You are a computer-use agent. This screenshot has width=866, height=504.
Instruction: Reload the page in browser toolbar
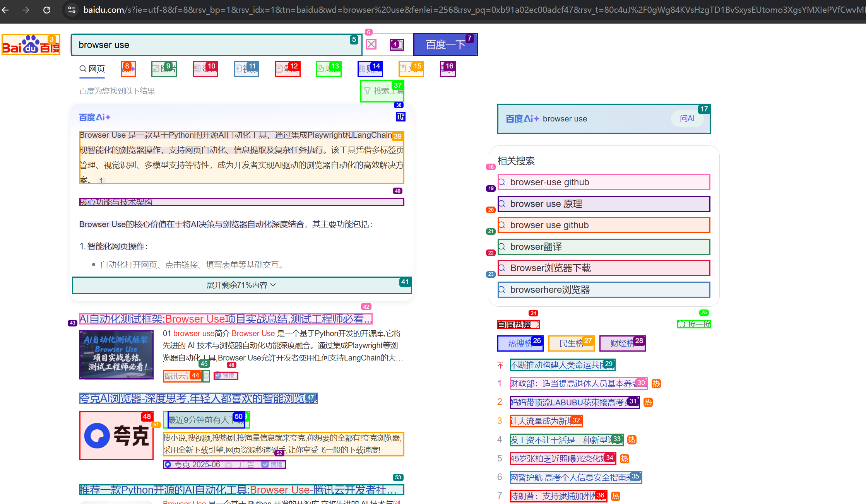[x=47, y=10]
